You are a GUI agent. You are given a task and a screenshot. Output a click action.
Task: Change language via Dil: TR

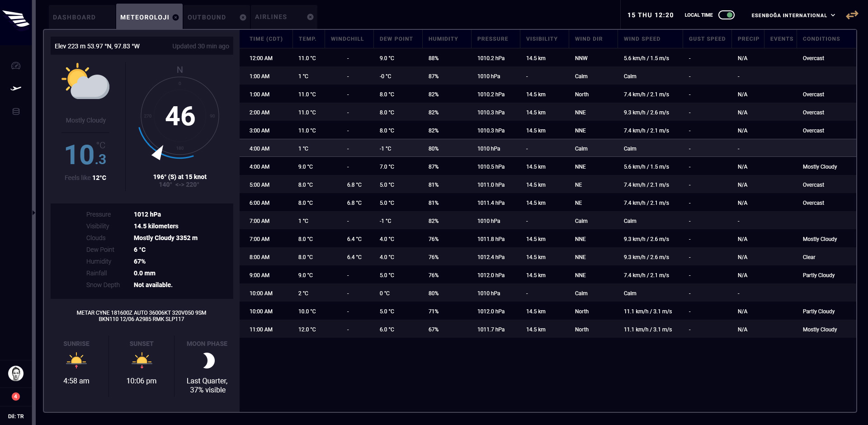[16, 416]
